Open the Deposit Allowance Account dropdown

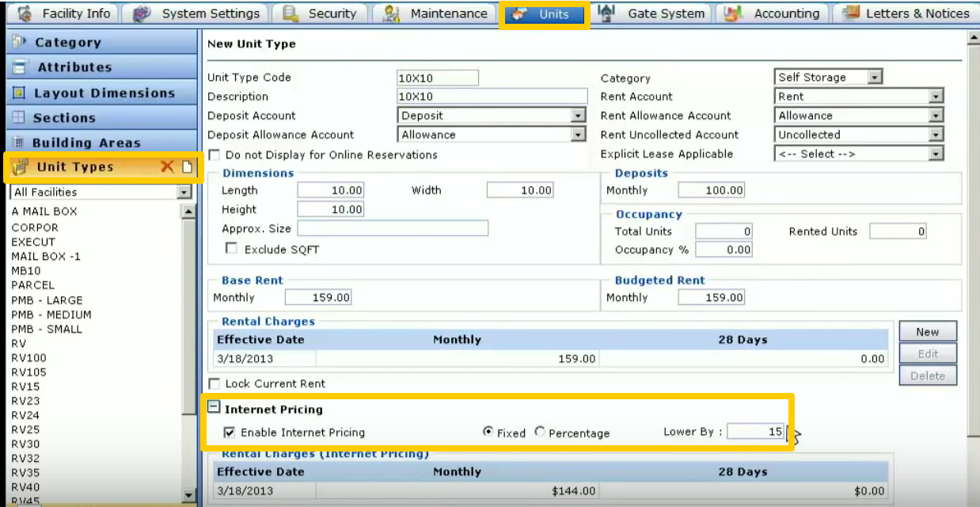578,135
